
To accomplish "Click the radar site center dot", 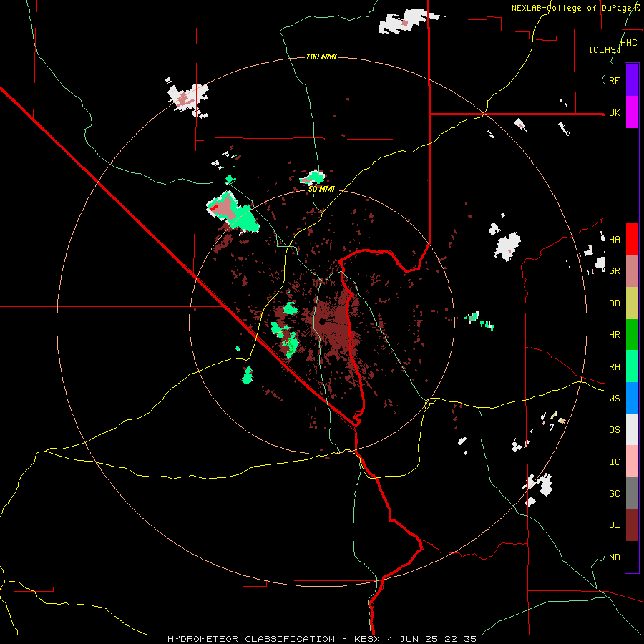I will pyautogui.click(x=323, y=321).
